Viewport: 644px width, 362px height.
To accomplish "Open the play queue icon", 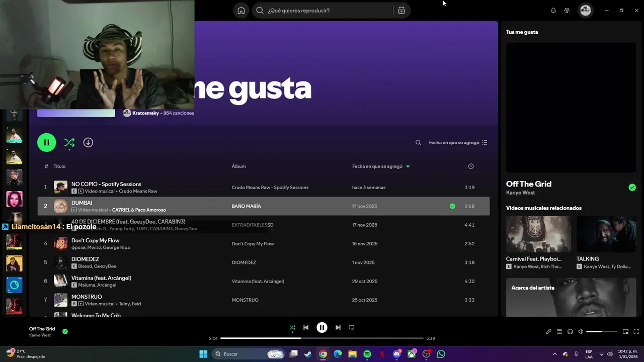I will coord(559,331).
